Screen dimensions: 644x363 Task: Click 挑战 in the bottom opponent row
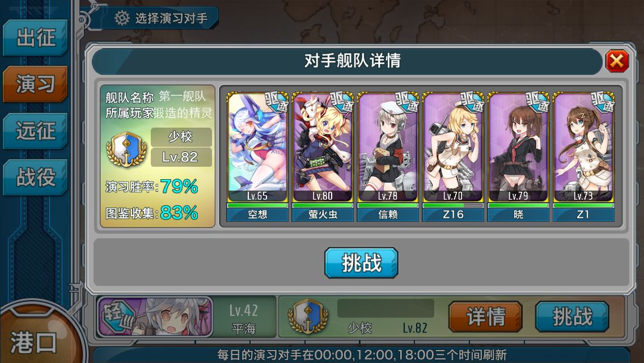click(572, 316)
